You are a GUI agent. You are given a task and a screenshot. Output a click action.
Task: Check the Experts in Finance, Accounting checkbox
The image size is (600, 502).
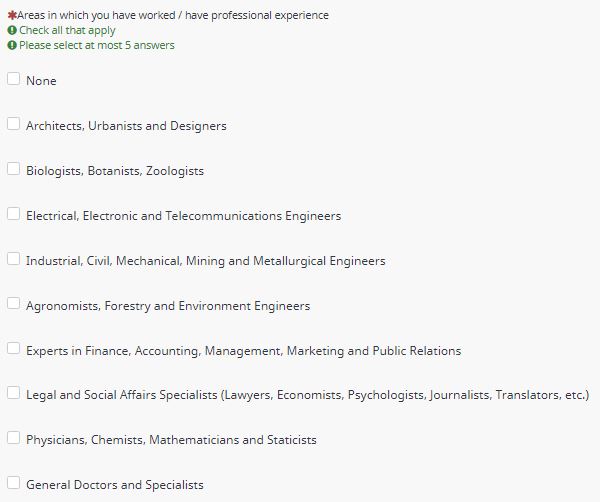click(x=13, y=348)
